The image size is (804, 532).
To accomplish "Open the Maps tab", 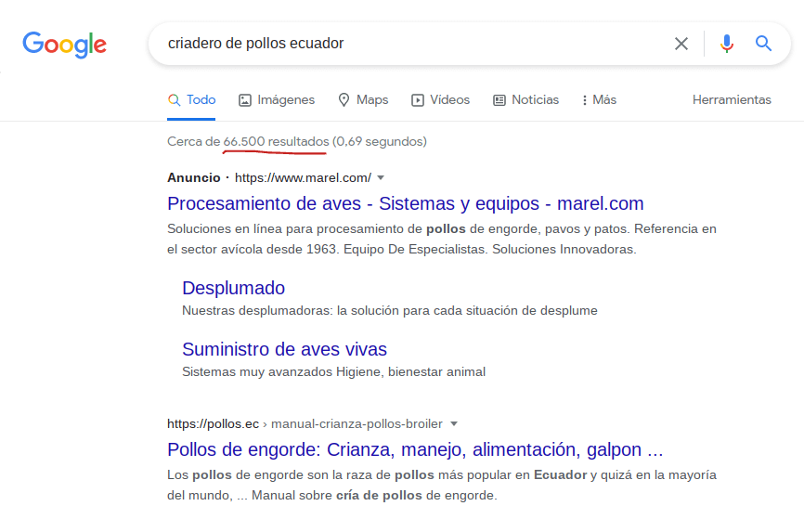I will 363,99.
